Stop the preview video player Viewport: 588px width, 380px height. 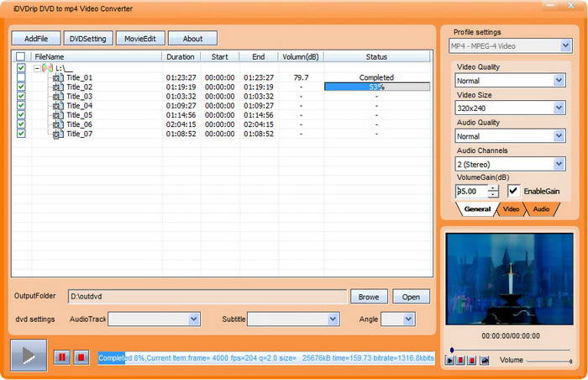(x=472, y=361)
